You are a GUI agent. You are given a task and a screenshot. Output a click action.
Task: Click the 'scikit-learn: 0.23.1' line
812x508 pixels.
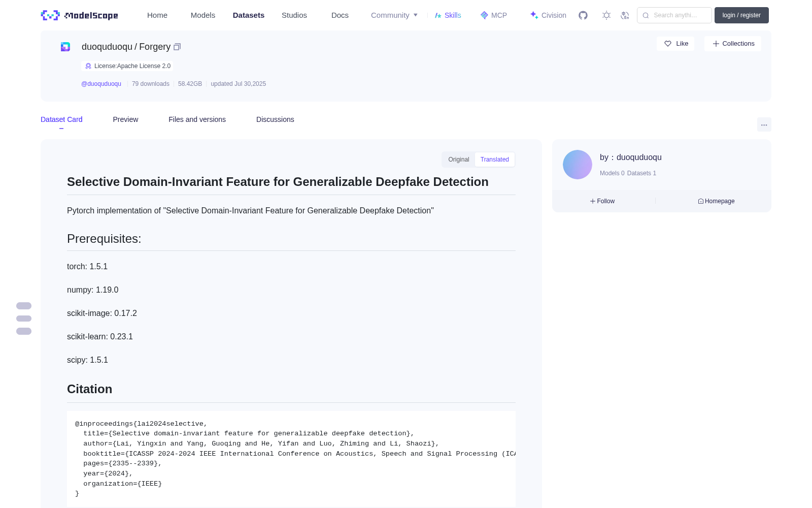point(100,337)
